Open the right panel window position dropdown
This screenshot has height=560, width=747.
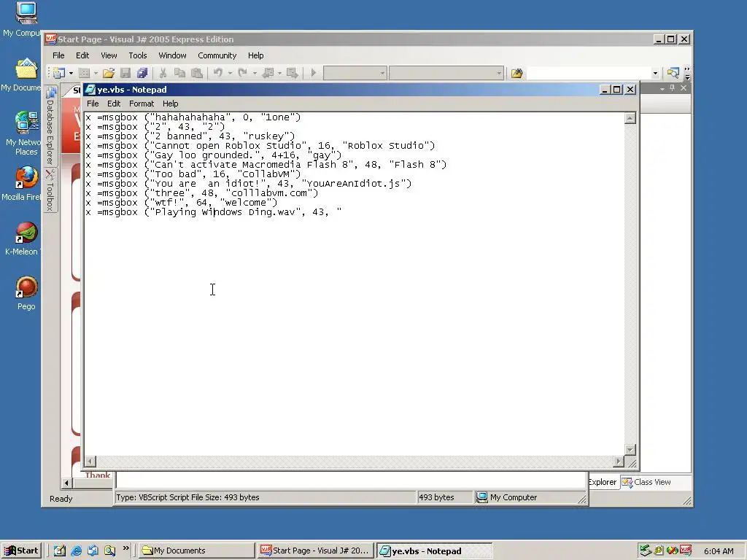point(662,88)
